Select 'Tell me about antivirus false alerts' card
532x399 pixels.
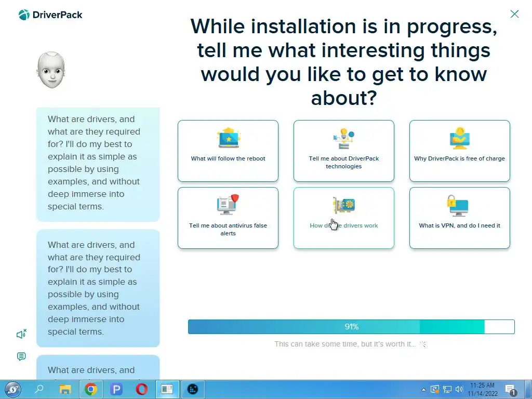click(x=228, y=218)
